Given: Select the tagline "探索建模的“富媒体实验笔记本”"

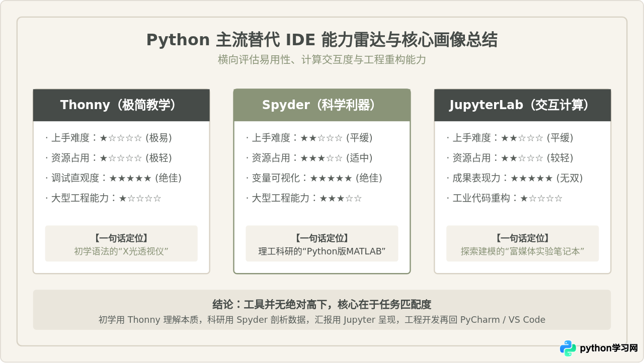Looking at the screenshot, I should [523, 251].
